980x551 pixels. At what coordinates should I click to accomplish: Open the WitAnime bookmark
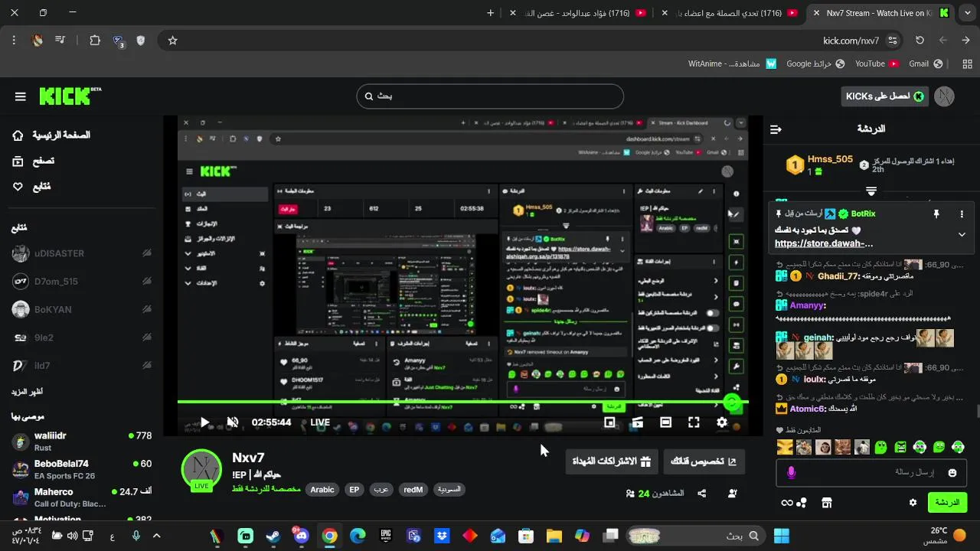733,64
